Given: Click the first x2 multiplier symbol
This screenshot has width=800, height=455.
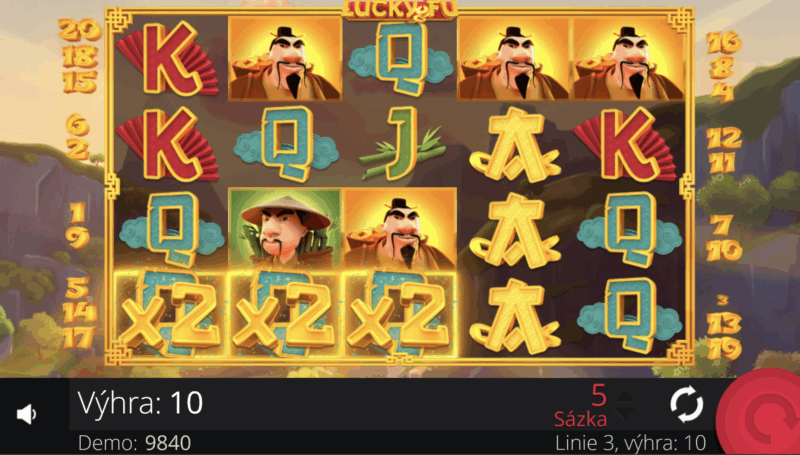Looking at the screenshot, I should pos(170,314).
